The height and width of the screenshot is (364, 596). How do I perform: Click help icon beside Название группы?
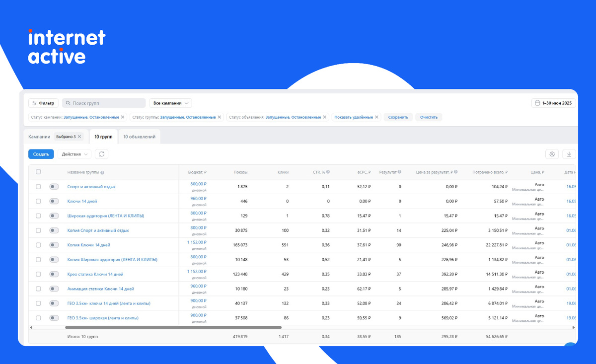click(x=102, y=172)
